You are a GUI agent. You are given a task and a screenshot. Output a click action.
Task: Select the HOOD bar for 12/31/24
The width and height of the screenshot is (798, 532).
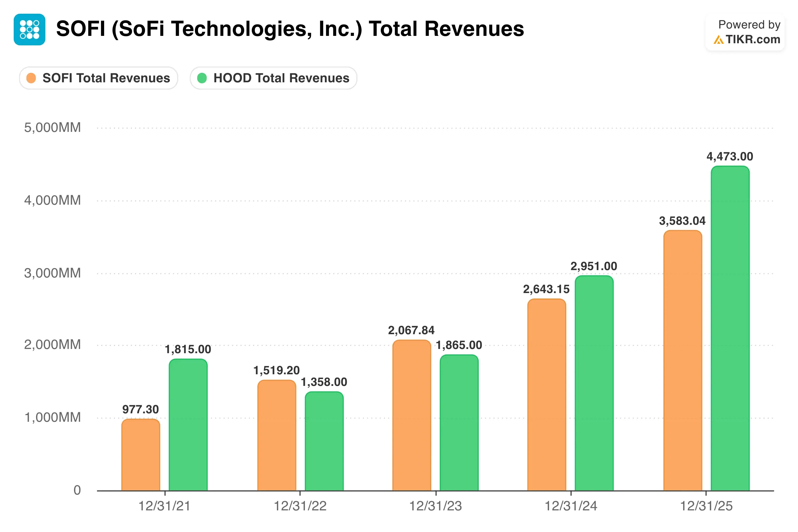pyautogui.click(x=594, y=383)
